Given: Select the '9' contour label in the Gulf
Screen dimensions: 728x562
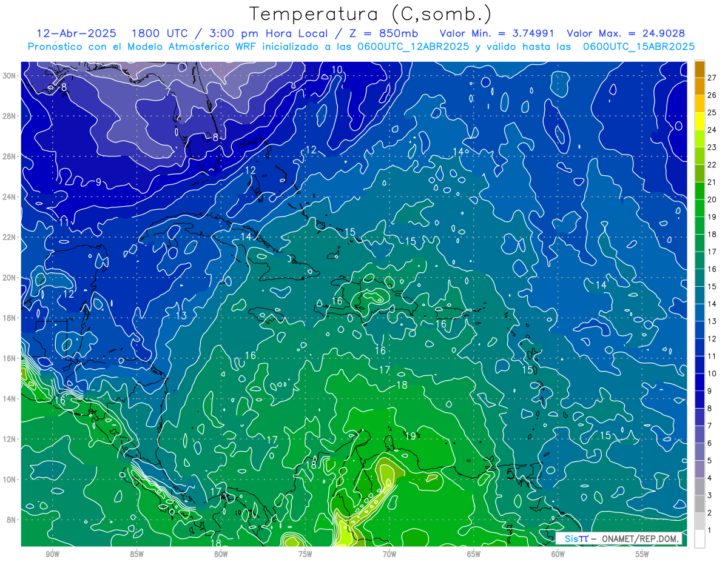Looking at the screenshot, I should [x=98, y=182].
